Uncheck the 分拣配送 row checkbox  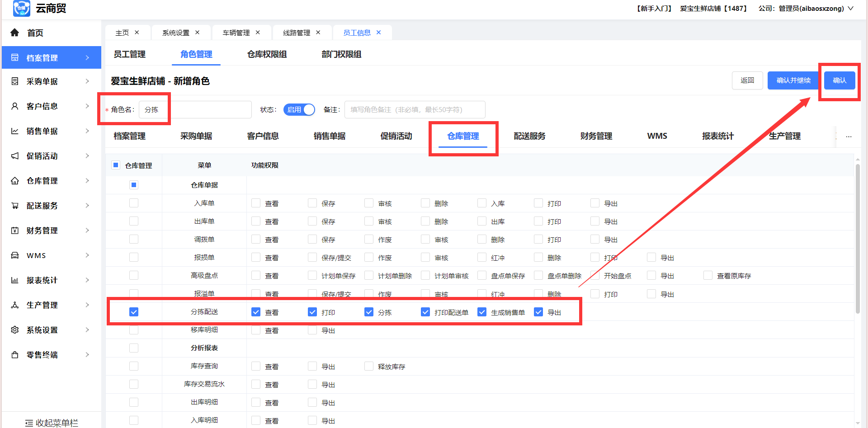(x=134, y=312)
